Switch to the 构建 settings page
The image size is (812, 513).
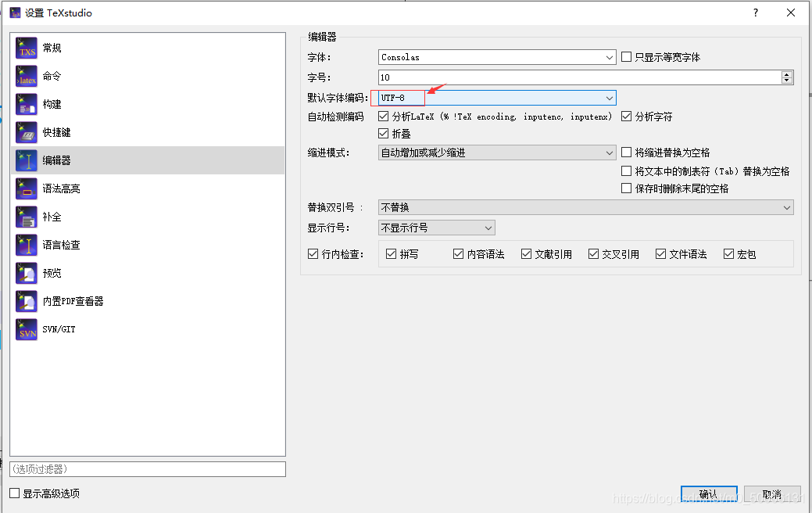[148, 104]
